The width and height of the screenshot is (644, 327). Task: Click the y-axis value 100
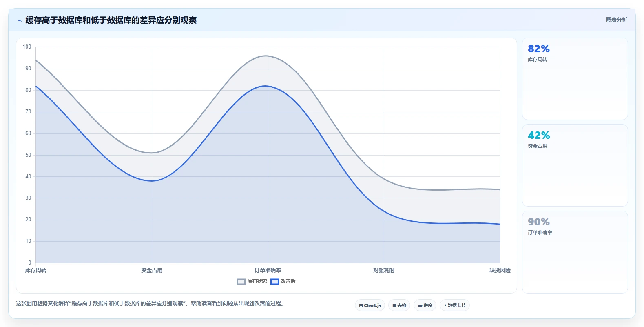tap(27, 47)
